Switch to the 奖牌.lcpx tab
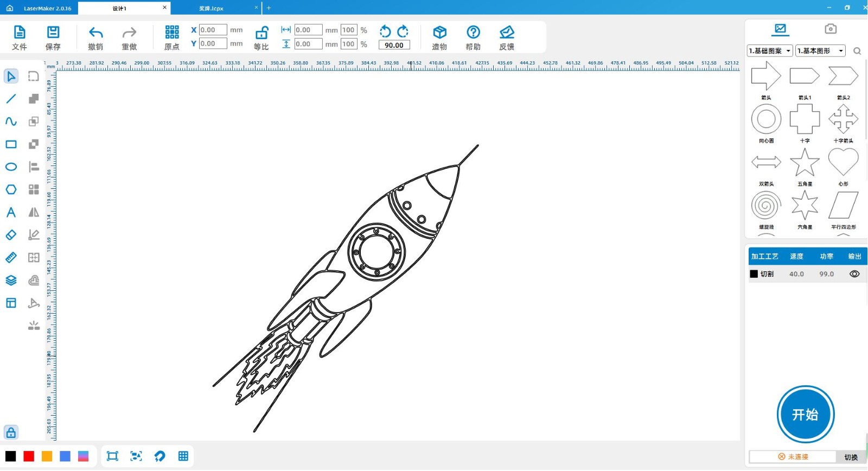 (212, 8)
